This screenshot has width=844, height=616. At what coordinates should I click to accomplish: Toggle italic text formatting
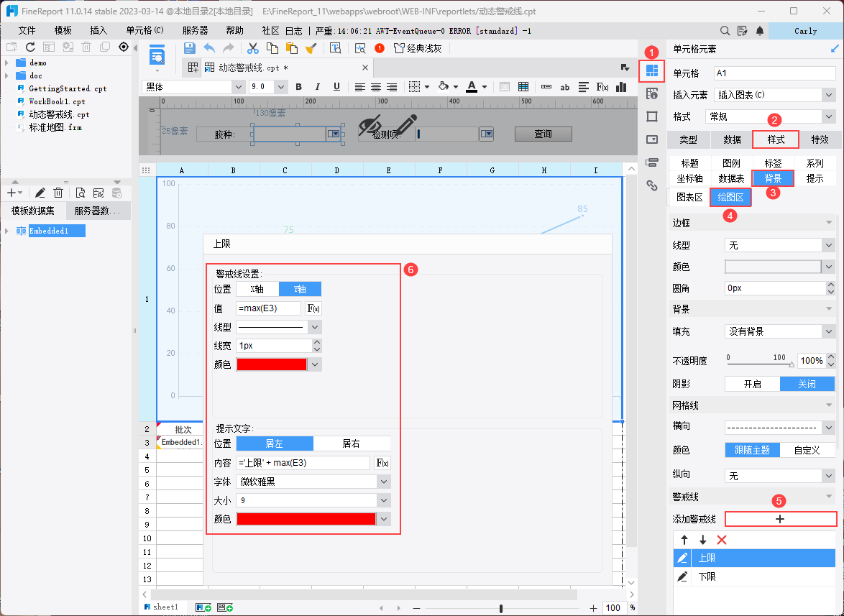click(x=318, y=87)
